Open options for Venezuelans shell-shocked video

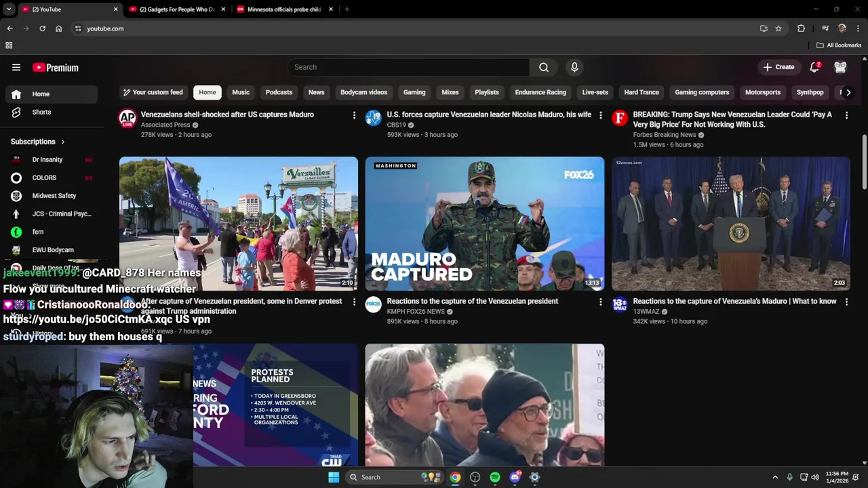(x=354, y=115)
